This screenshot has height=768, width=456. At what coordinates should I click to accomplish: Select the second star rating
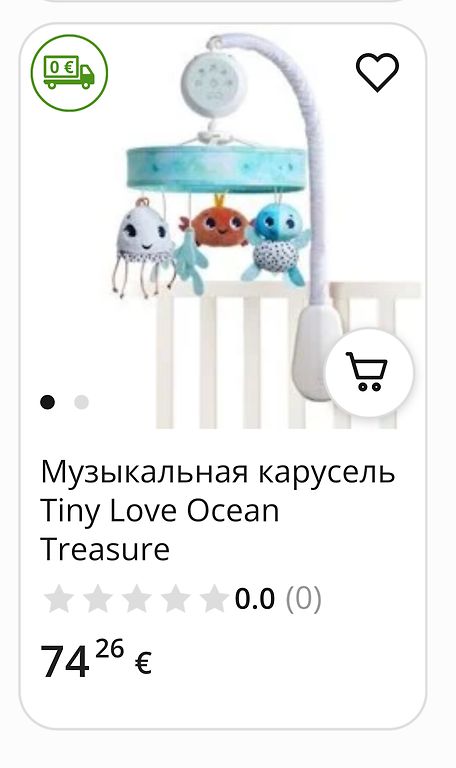(x=98, y=599)
